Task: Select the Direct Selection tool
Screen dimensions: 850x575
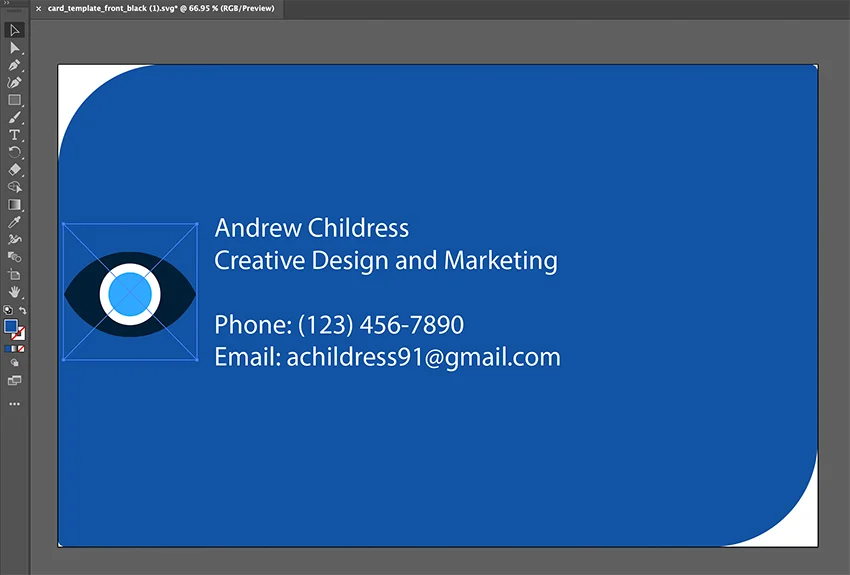Action: 14,48
